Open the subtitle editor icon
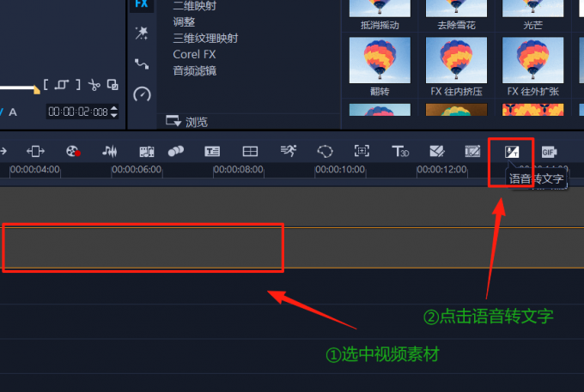584x392 pixels. pos(212,151)
